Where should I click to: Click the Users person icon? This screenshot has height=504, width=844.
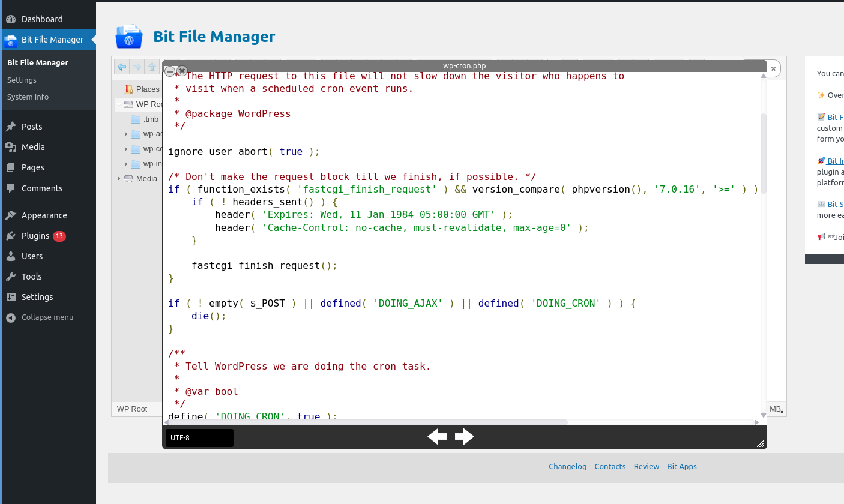[x=11, y=256]
